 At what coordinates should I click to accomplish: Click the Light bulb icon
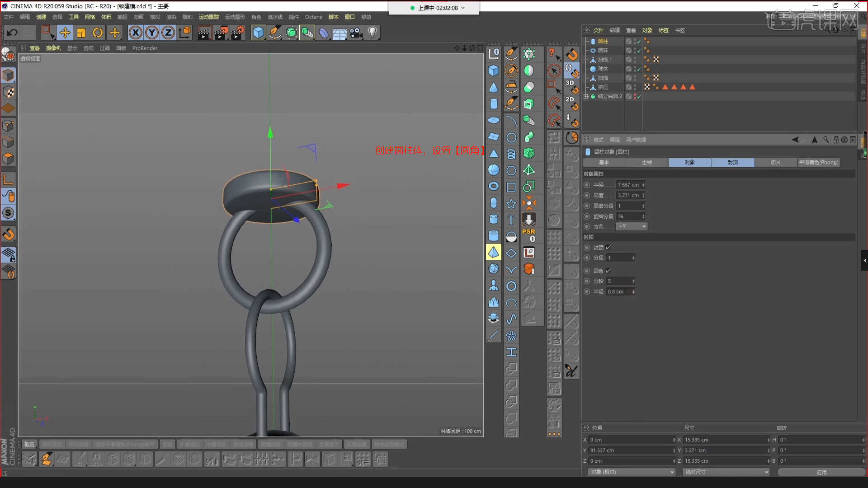pos(373,33)
